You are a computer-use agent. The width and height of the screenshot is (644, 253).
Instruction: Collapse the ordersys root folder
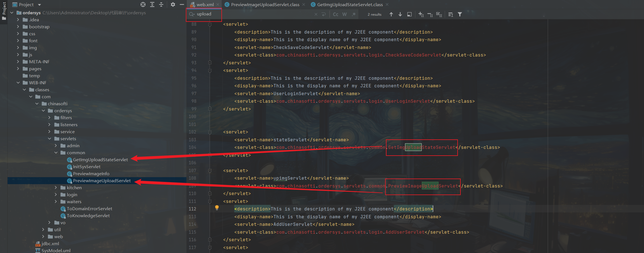click(x=12, y=13)
